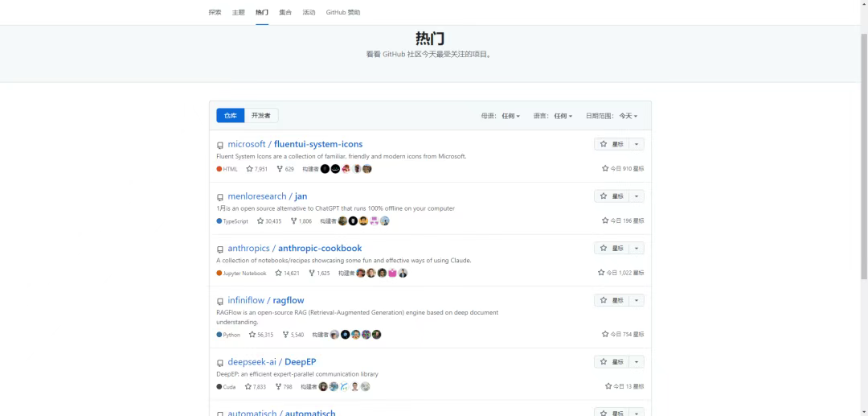This screenshot has height=416, width=868.
Task: Click the 今日 754 星标 text
Action: coord(623,334)
